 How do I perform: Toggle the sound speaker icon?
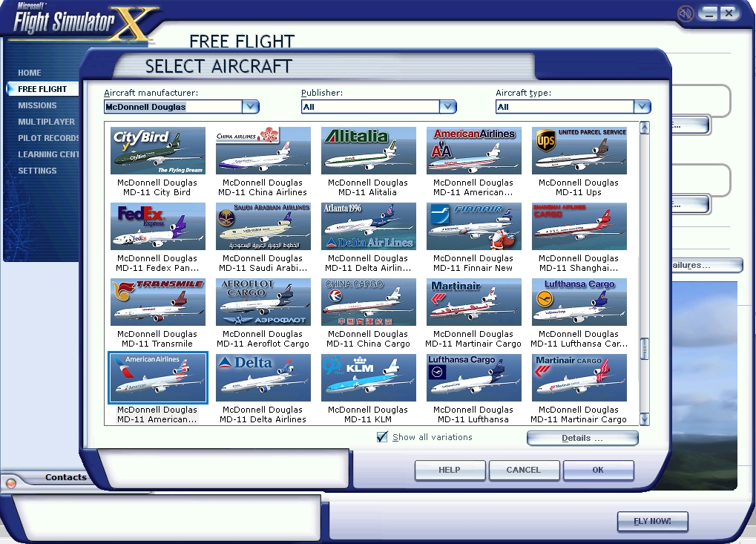[x=685, y=13]
